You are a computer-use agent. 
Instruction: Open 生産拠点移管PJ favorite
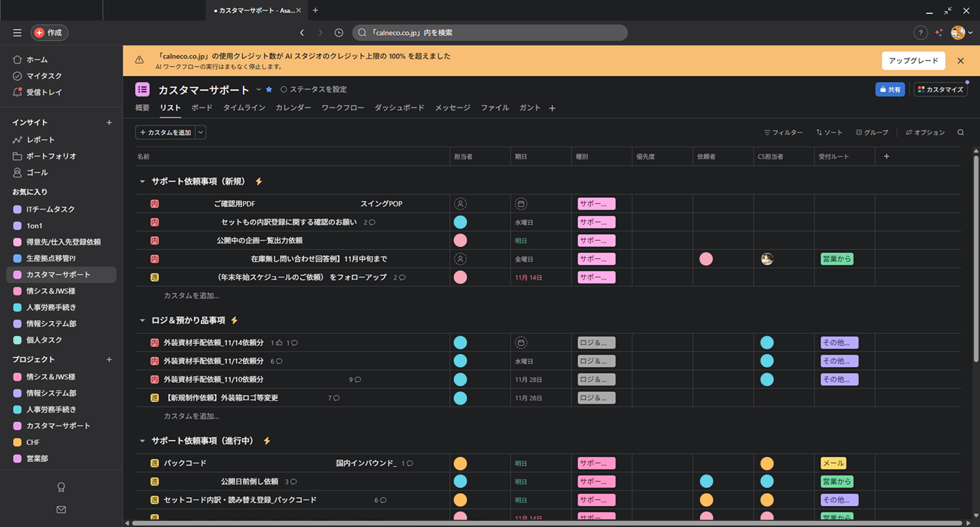tap(51, 259)
